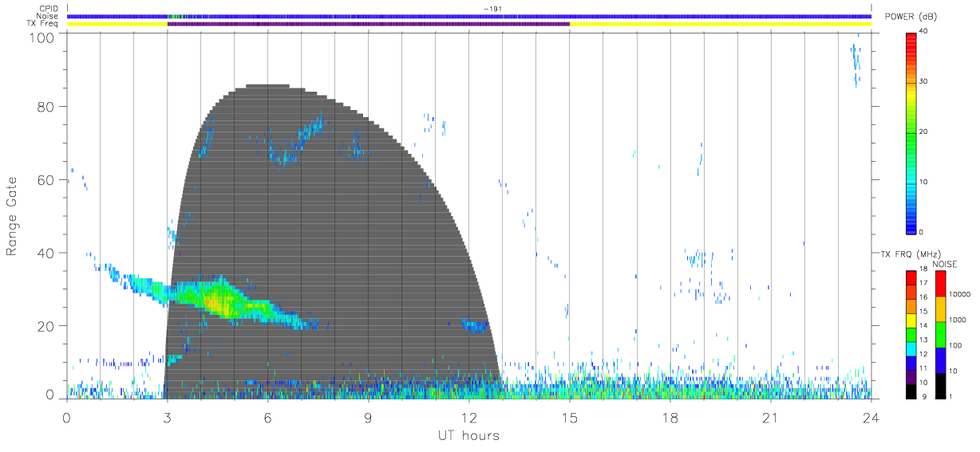Select the 40 tick on Range Gate axis
980x452 pixels.
[47, 254]
